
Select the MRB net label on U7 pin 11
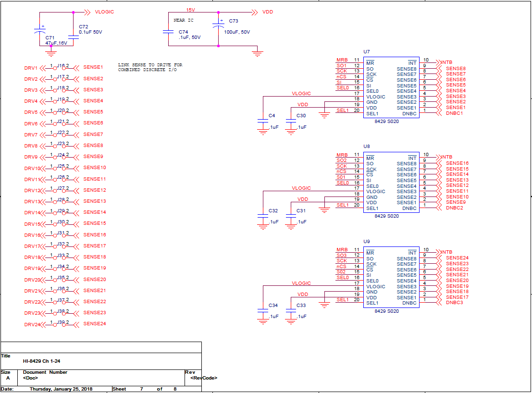[x=342, y=60]
